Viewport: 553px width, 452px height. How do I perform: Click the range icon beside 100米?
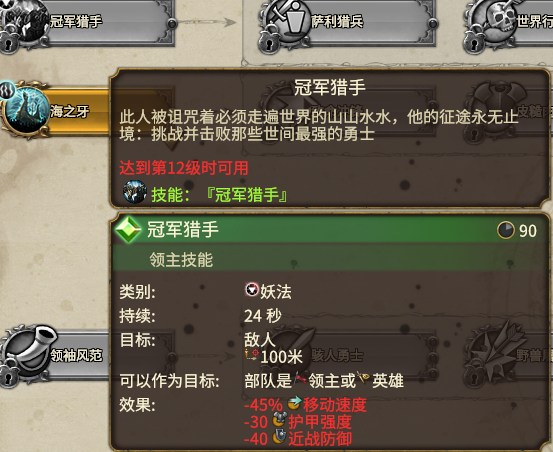click(x=252, y=355)
